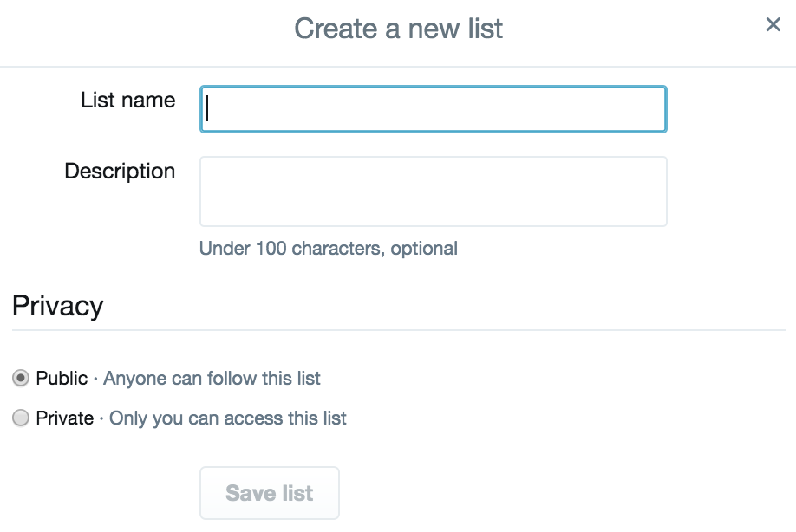Click "Only you can access this list" text
Screen dimensions: 796x532
228,418
